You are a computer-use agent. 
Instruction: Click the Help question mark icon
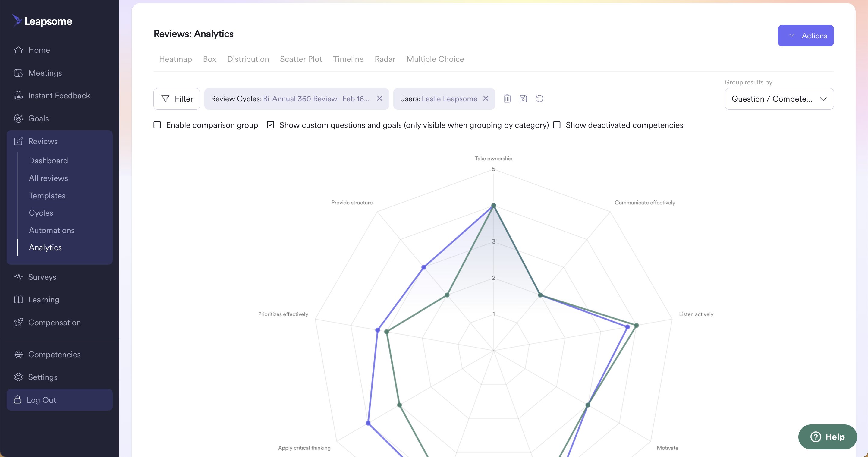[x=816, y=437]
